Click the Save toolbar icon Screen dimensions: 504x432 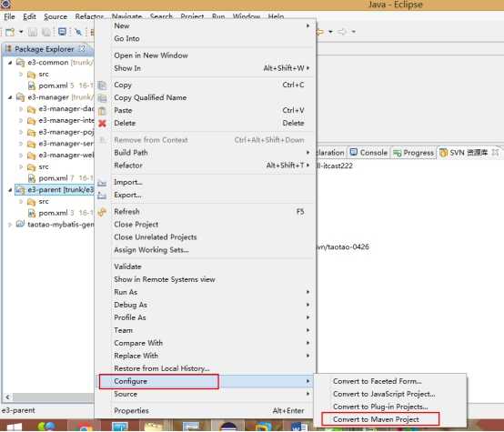[x=33, y=32]
